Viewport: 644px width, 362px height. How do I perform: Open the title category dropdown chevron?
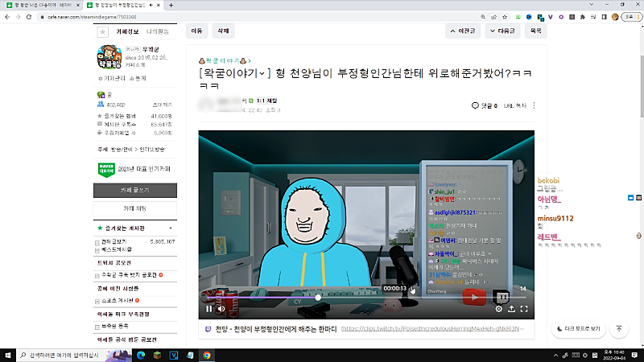(262, 74)
